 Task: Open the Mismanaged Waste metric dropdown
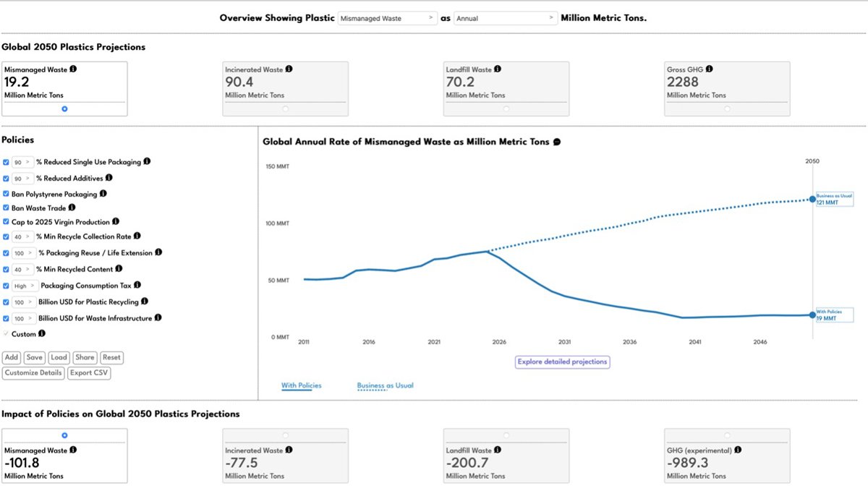click(387, 18)
